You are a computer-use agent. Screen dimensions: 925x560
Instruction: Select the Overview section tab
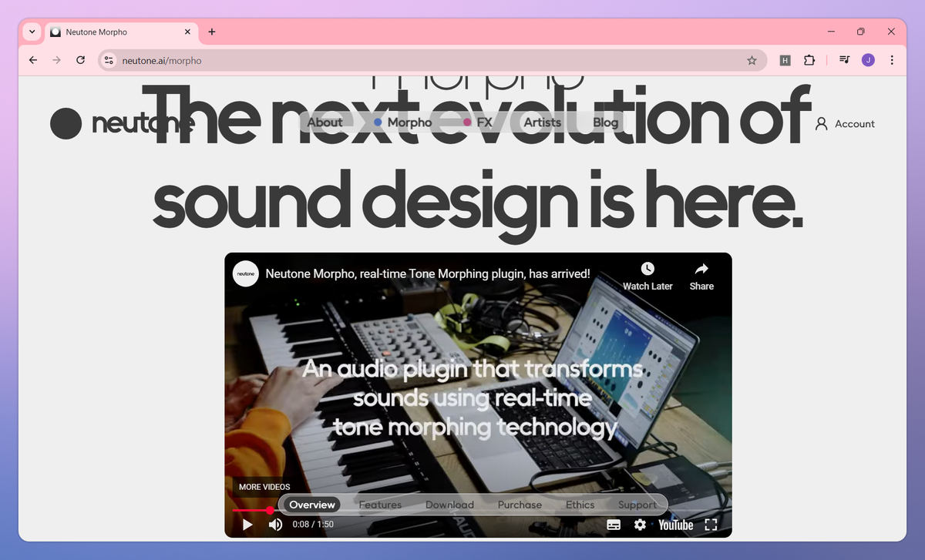coord(312,505)
